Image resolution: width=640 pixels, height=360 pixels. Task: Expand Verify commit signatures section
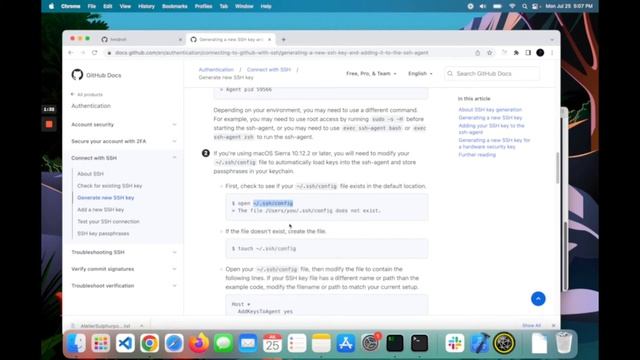click(x=174, y=269)
